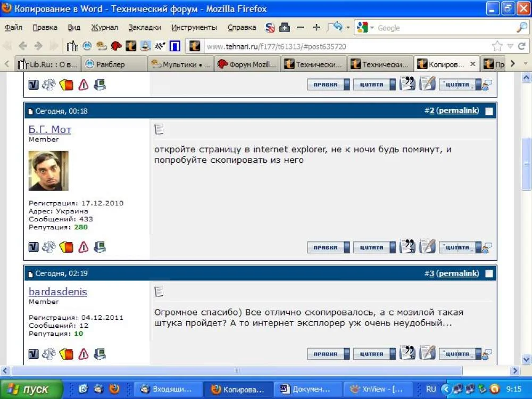
Task: Open Б.Г. Мот user profile link
Action: [50, 130]
